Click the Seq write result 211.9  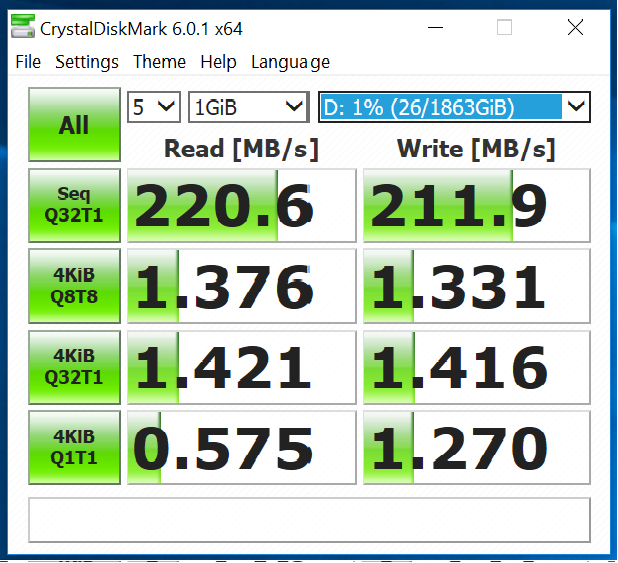(477, 205)
